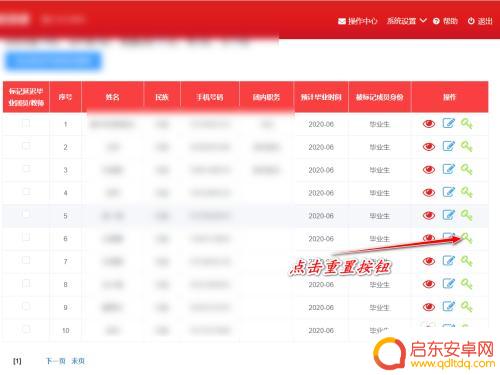Edit row 5 using the pencil icon
500x375 pixels.
click(449, 215)
